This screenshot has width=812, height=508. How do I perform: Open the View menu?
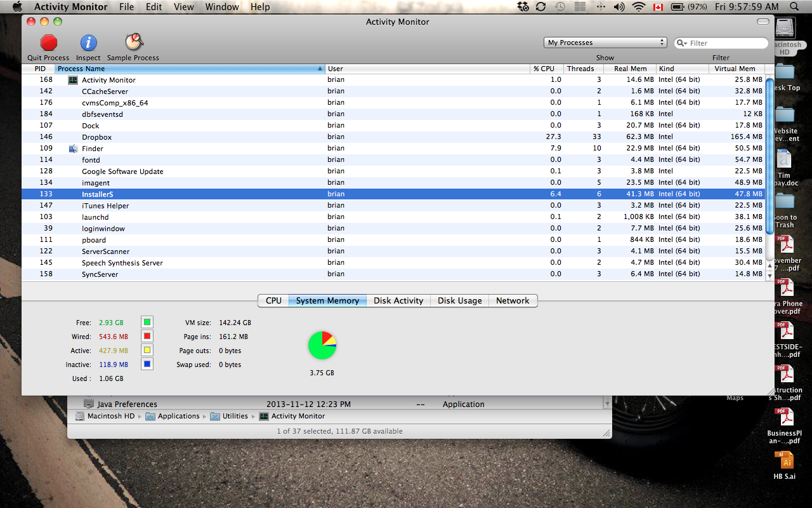click(x=184, y=7)
